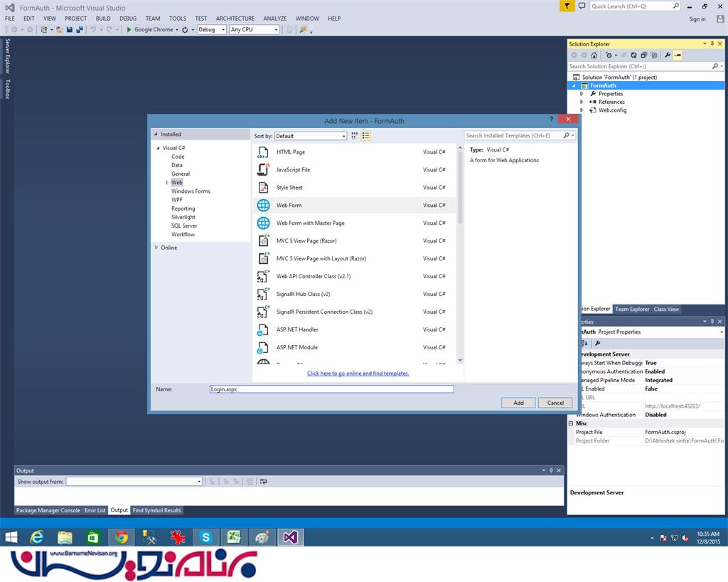Pin the Solution Explorer panel
This screenshot has height=582, width=728.
(712, 43)
